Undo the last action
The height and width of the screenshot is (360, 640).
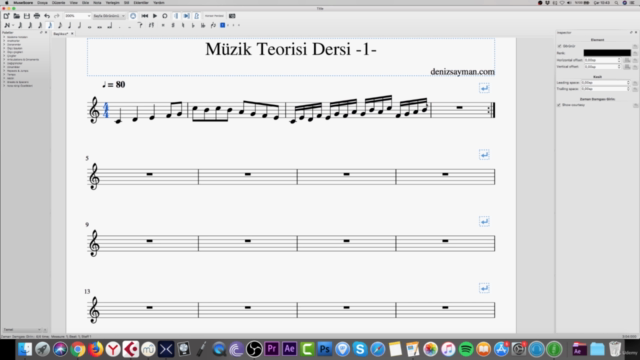click(x=47, y=16)
